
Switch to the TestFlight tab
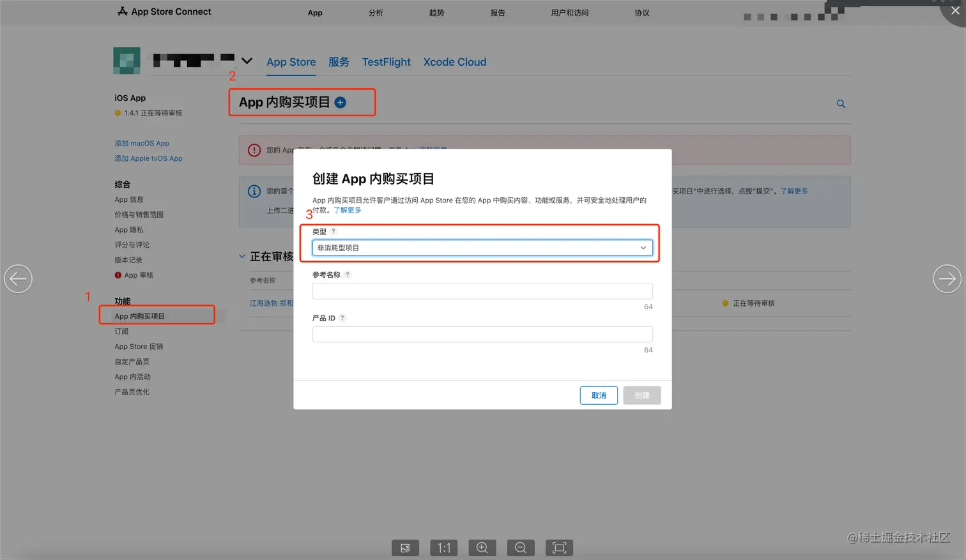point(387,62)
